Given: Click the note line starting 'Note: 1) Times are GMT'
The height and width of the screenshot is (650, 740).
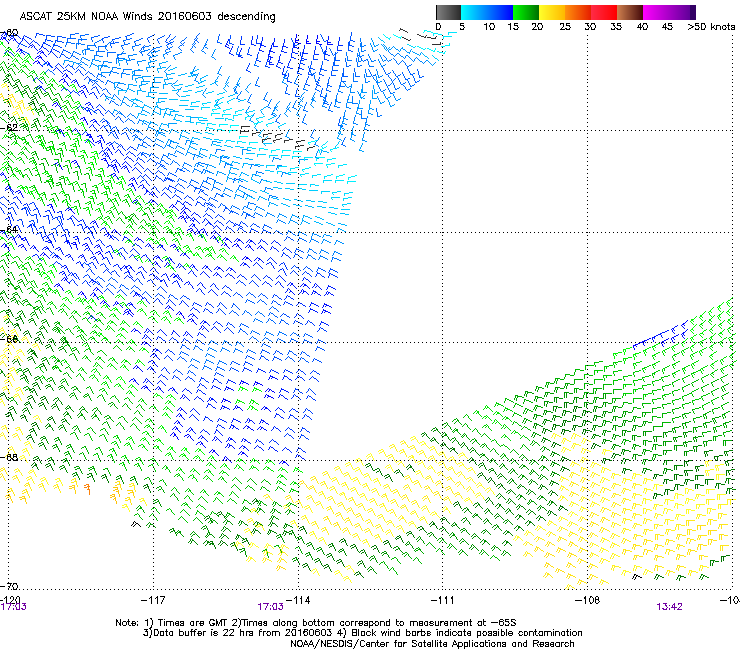Looking at the screenshot, I should pos(316,623).
